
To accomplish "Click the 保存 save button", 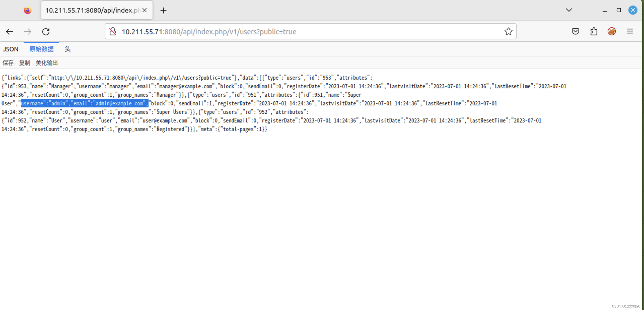I will click(x=8, y=63).
